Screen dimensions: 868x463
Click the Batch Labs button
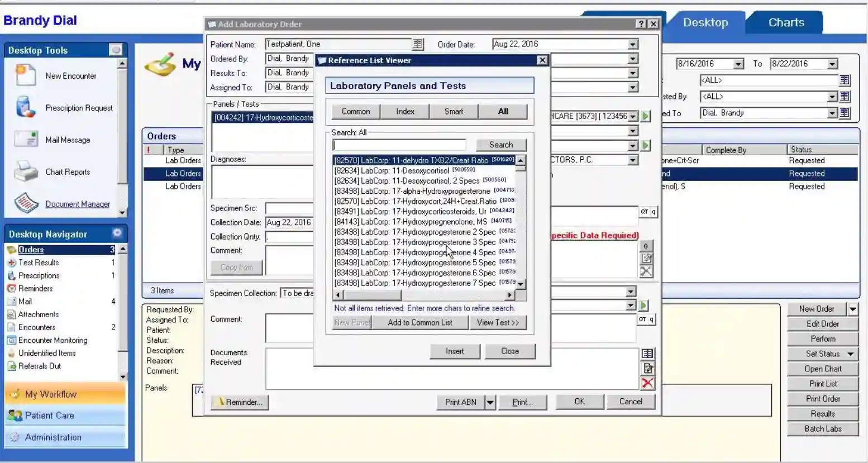click(822, 428)
